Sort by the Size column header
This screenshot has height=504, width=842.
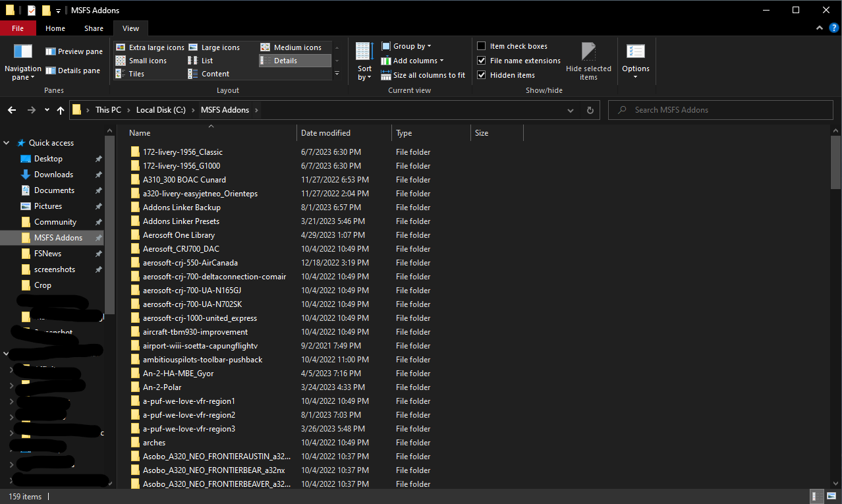[x=497, y=133]
